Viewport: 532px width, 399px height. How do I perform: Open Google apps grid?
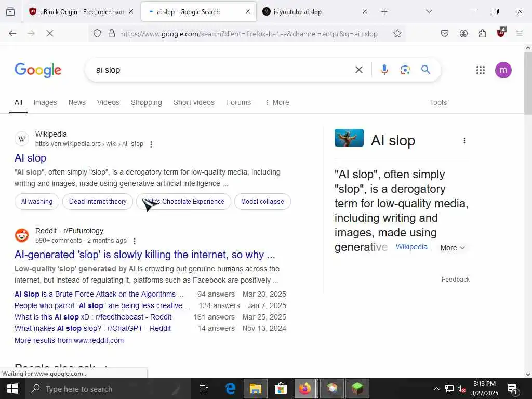point(480,70)
